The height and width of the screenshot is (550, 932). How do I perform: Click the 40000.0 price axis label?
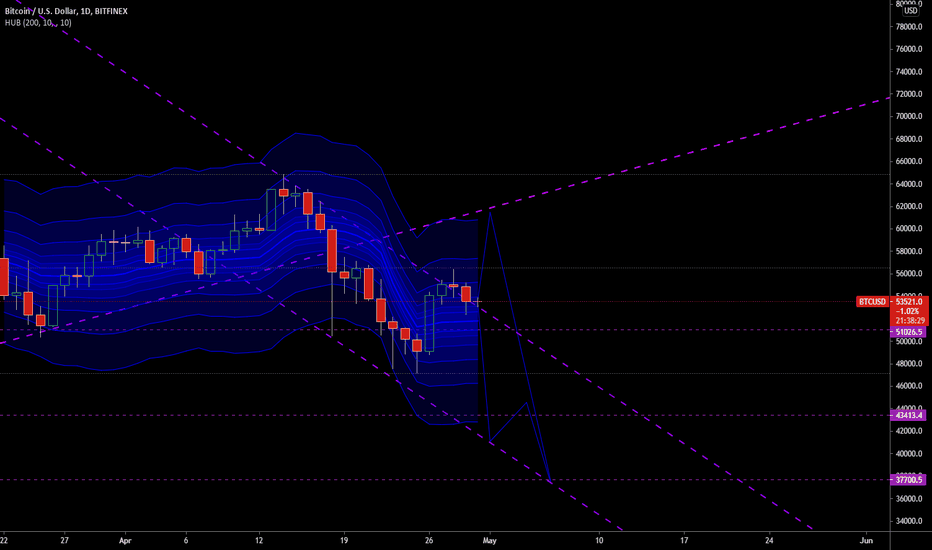(x=909, y=454)
